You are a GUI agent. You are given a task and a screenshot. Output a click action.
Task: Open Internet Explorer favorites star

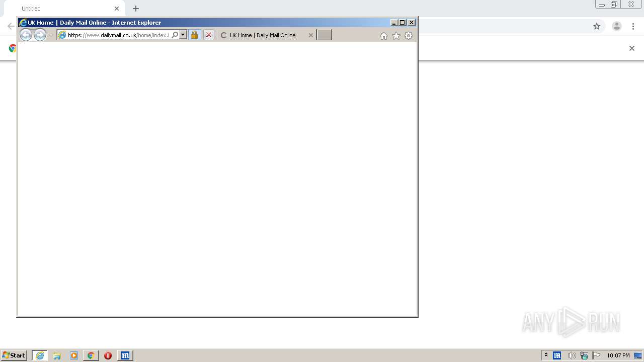396,36
